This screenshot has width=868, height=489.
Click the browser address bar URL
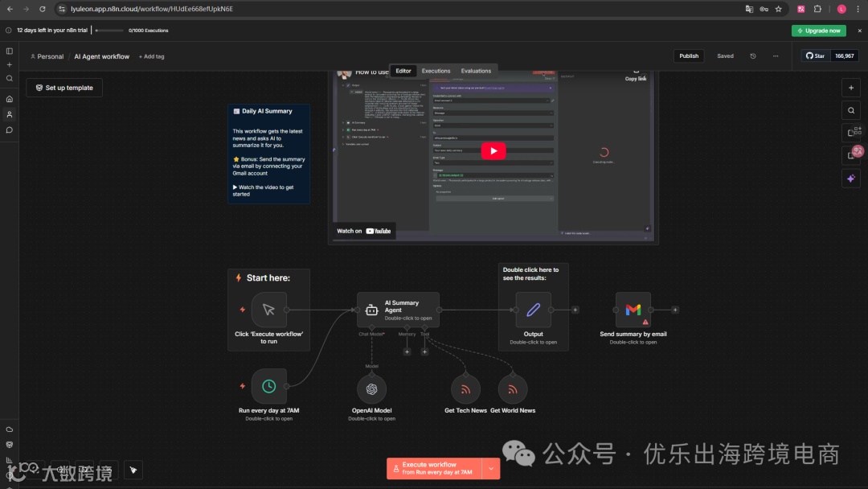(x=152, y=9)
